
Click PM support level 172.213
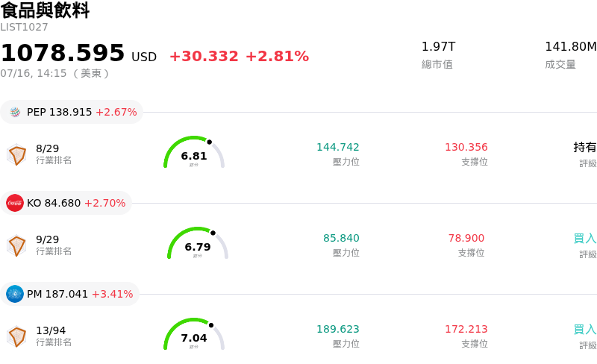coord(466,329)
